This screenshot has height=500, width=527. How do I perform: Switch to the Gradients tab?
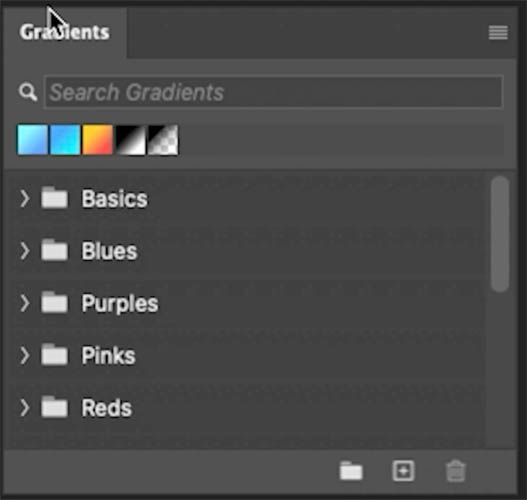click(x=65, y=33)
